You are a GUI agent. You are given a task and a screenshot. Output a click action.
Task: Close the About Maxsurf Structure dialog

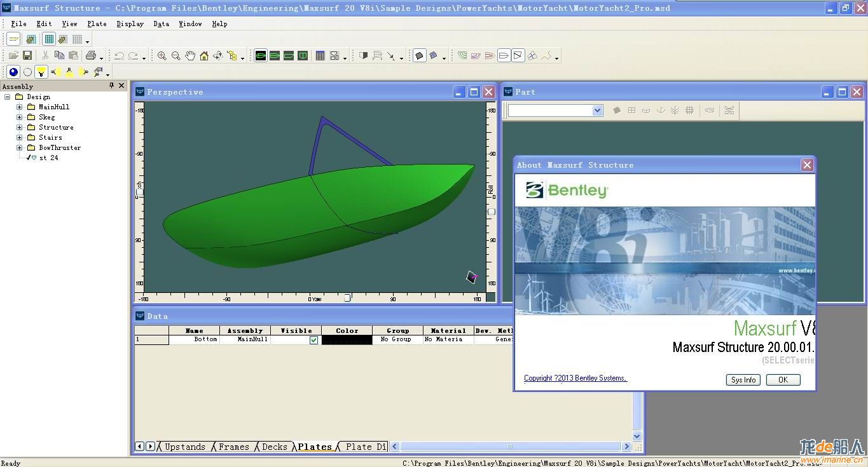(x=807, y=165)
